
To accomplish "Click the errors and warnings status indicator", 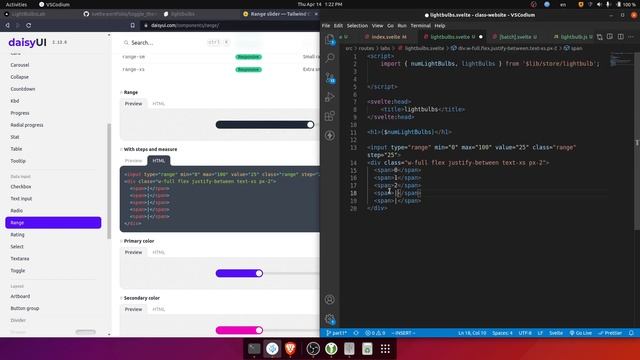I will (x=375, y=333).
